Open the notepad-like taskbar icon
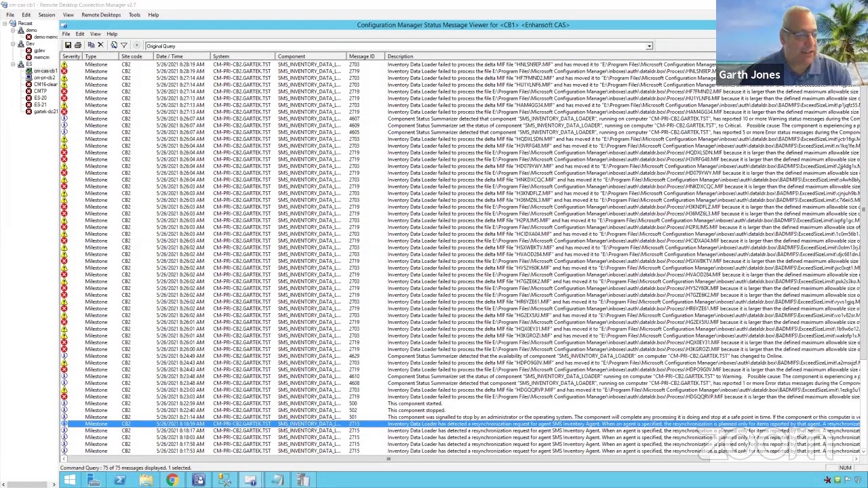 pos(277,480)
